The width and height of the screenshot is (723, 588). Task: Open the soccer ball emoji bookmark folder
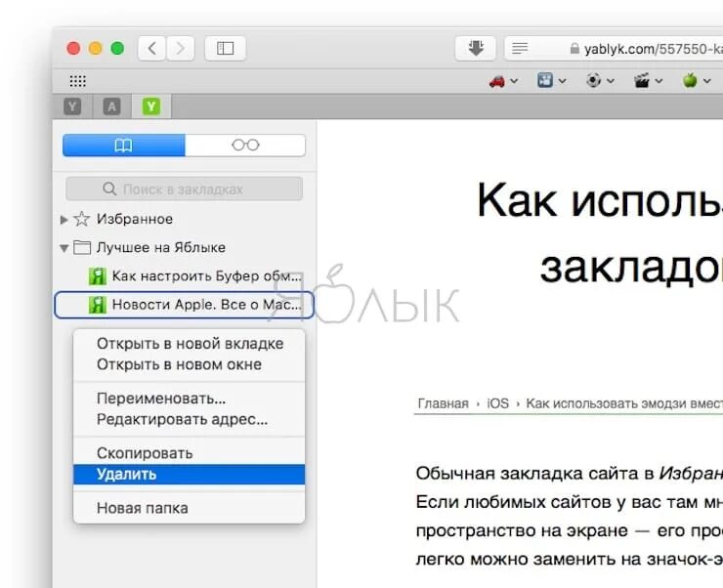600,81
